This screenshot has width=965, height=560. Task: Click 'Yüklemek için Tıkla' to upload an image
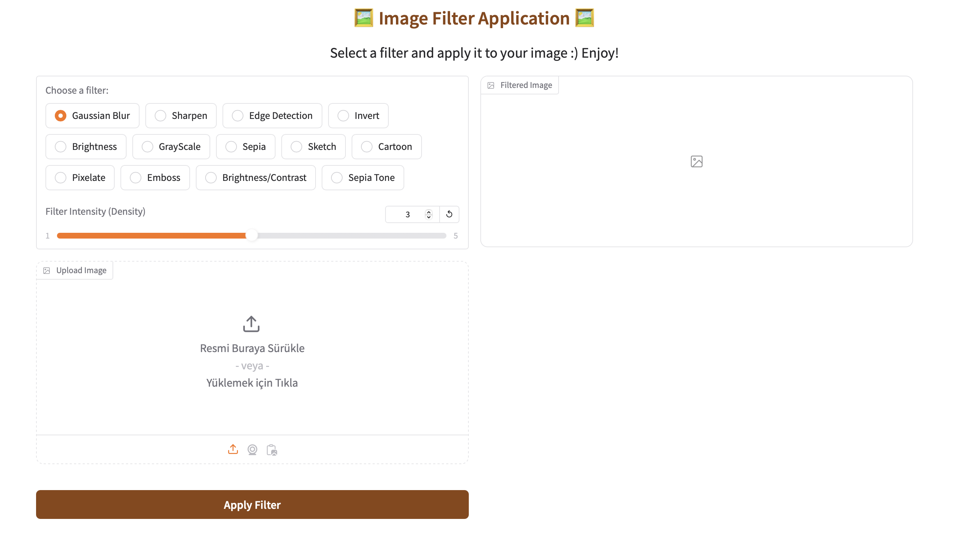(252, 382)
